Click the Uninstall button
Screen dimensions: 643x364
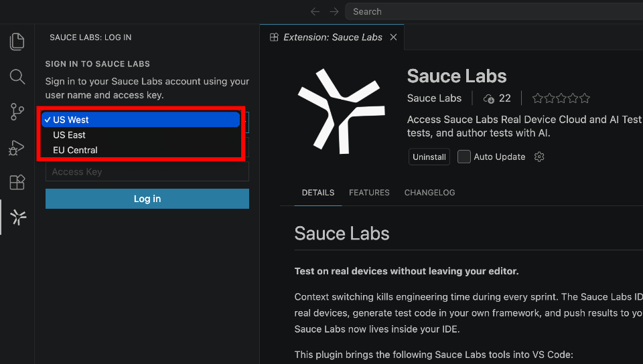click(x=429, y=157)
